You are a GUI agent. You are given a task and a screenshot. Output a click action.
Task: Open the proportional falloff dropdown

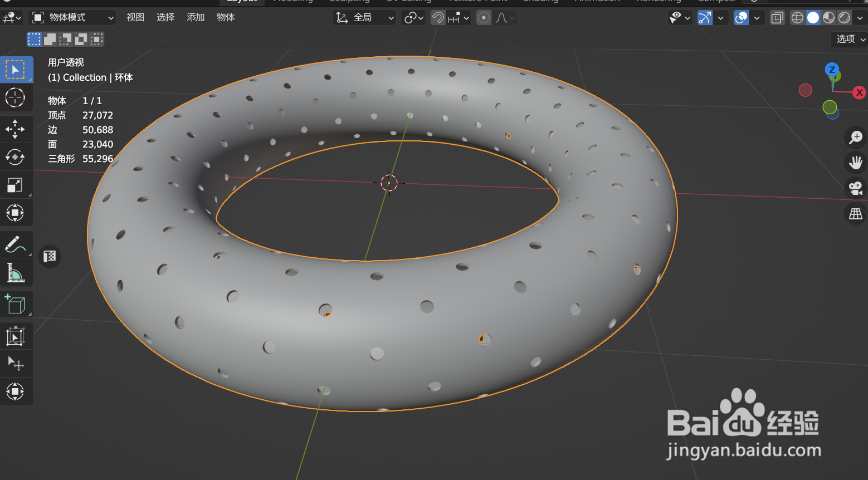tap(504, 18)
